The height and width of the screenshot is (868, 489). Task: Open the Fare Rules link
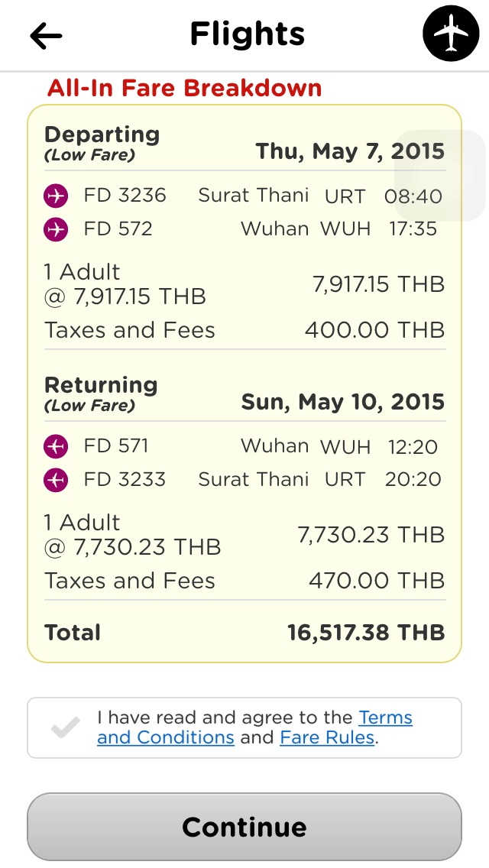(327, 737)
